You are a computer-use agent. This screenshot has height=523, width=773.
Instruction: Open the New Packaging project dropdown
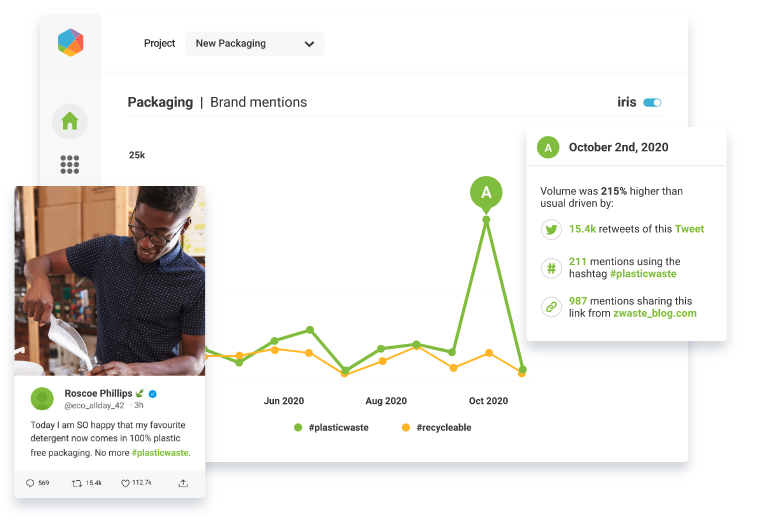pos(255,44)
